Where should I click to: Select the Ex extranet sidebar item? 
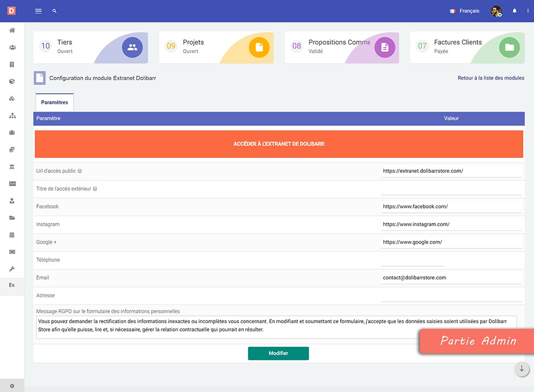click(x=12, y=285)
